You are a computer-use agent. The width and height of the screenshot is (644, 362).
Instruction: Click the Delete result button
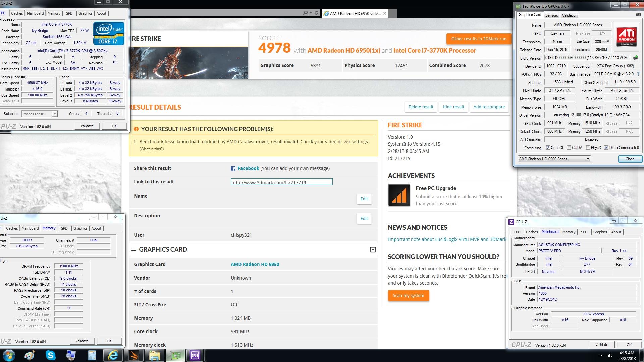pyautogui.click(x=421, y=107)
